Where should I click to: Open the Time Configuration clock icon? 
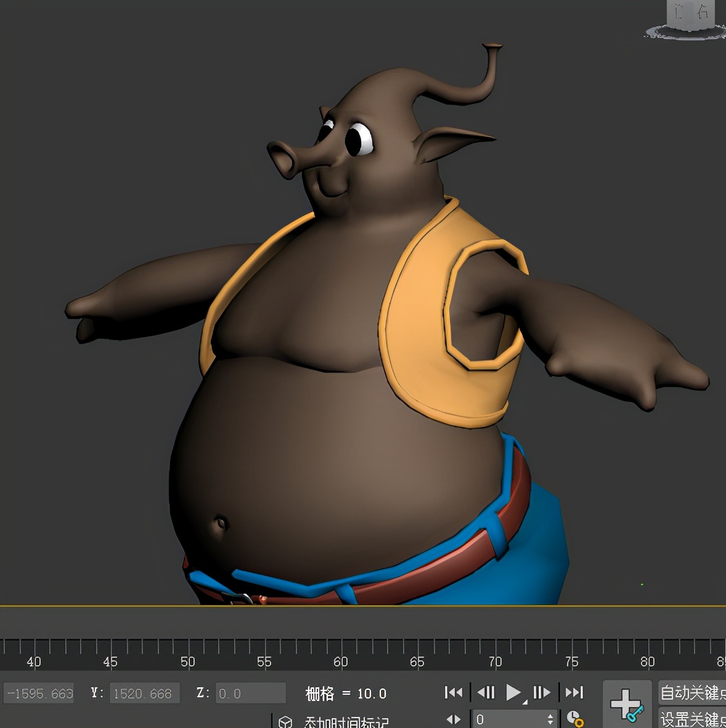[574, 719]
